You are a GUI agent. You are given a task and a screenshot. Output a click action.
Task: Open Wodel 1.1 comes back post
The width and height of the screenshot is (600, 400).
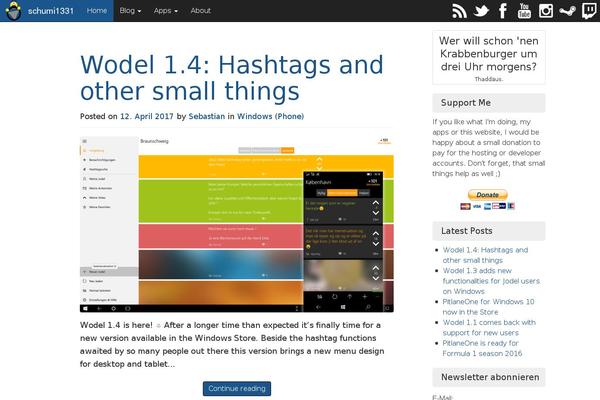click(489, 328)
